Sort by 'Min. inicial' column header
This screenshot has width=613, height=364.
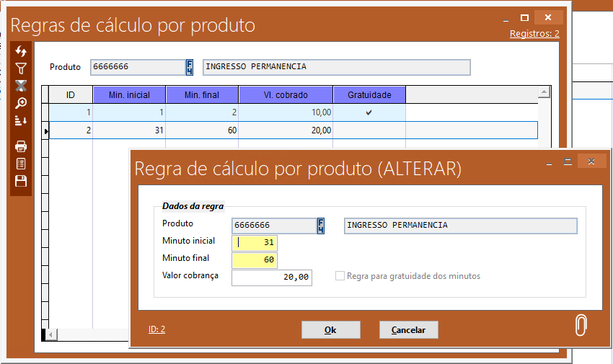pyautogui.click(x=129, y=95)
